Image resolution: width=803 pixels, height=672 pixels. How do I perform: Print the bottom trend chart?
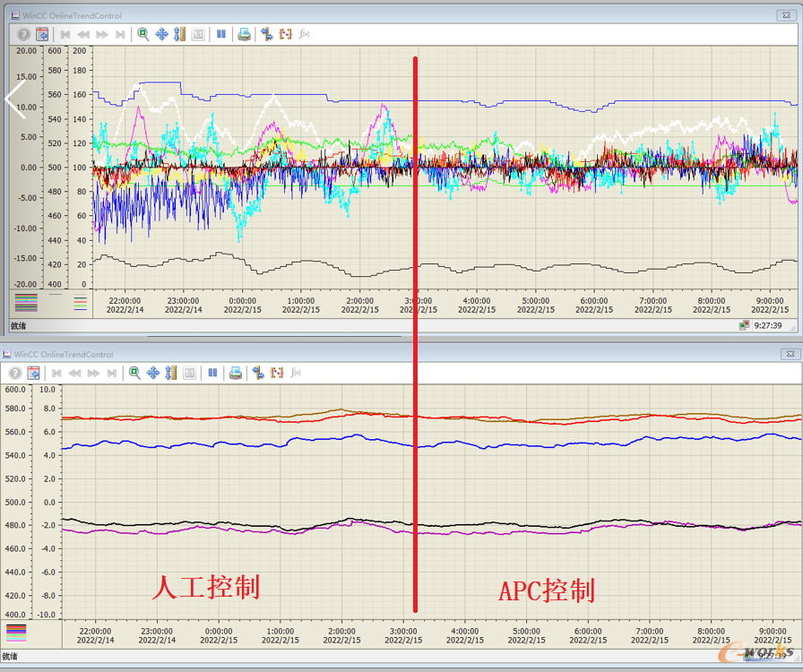(236, 373)
